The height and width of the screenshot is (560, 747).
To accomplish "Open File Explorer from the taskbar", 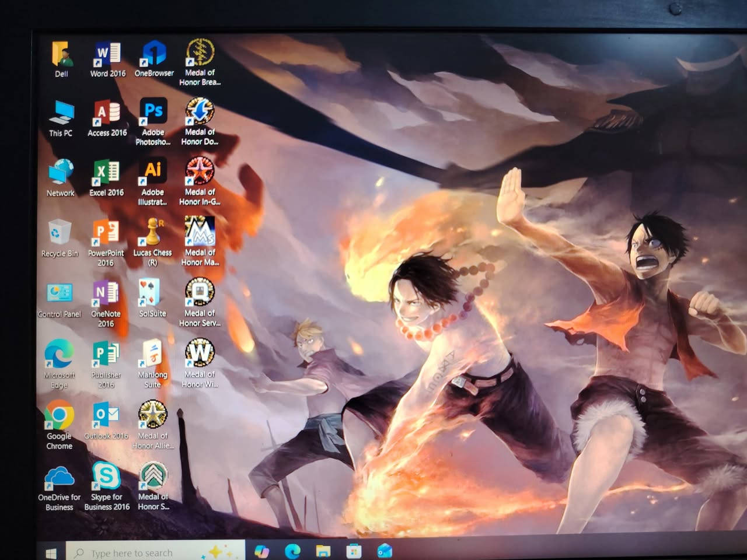I will (323, 551).
